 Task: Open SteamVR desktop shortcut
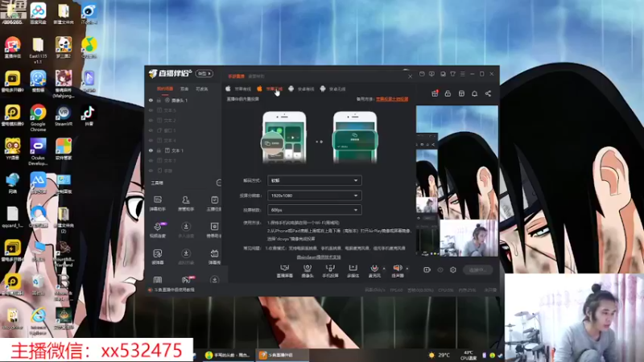pos(64,116)
